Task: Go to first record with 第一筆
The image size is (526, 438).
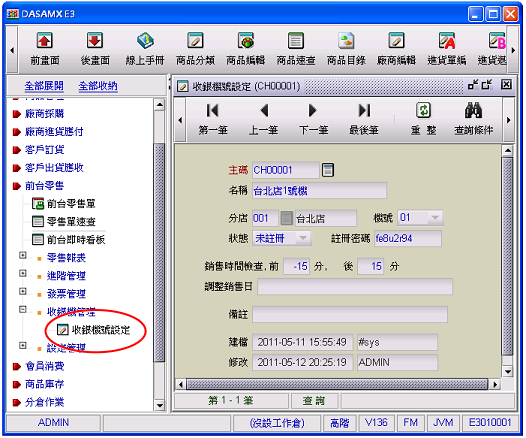Action: click(x=213, y=110)
